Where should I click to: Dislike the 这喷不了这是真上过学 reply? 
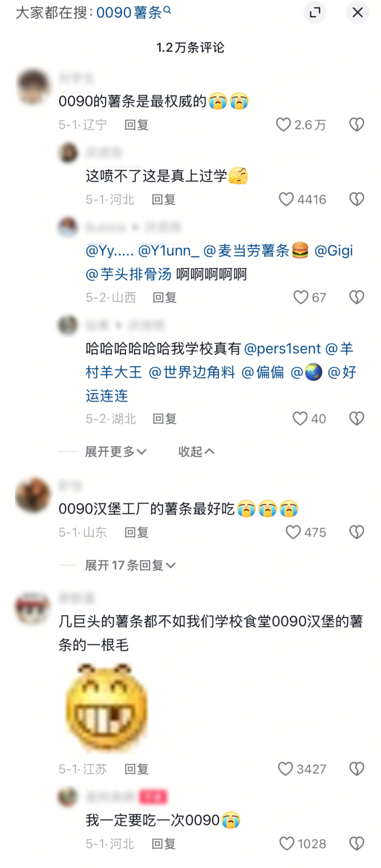coord(357,199)
